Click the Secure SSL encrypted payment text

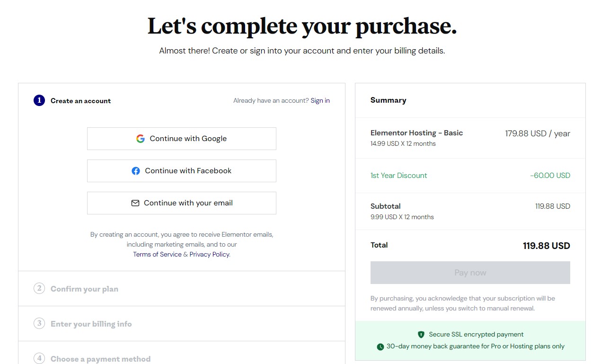tap(477, 335)
